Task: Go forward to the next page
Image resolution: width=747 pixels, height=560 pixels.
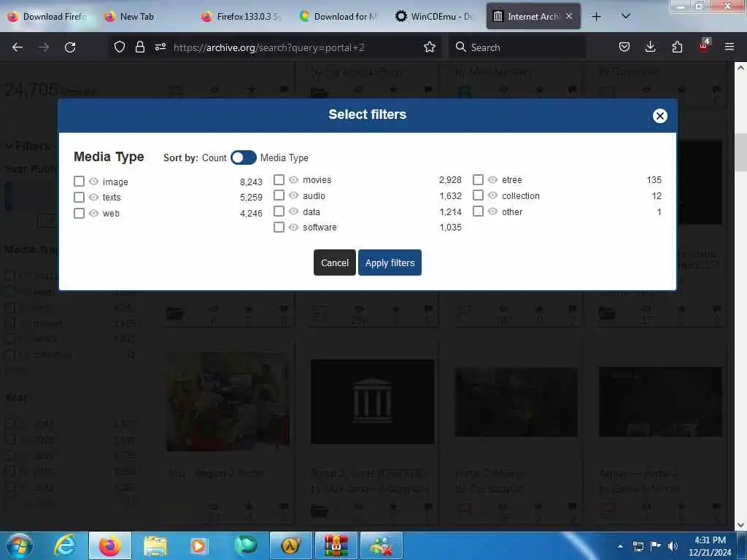Action: [x=44, y=47]
